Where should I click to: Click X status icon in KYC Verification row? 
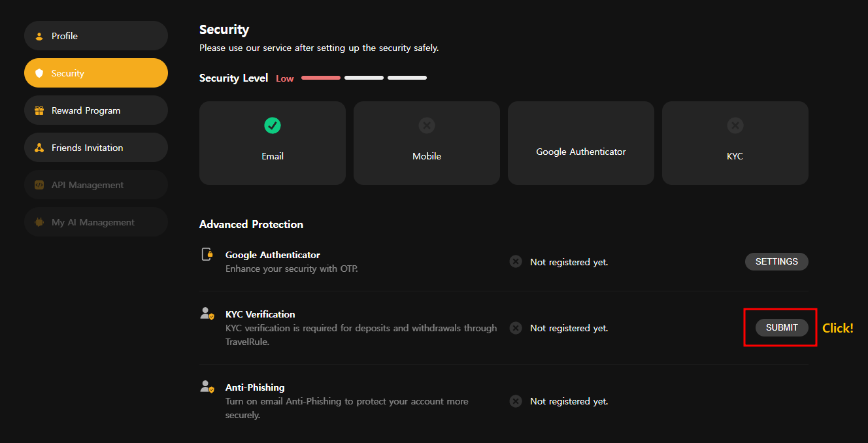tap(516, 327)
